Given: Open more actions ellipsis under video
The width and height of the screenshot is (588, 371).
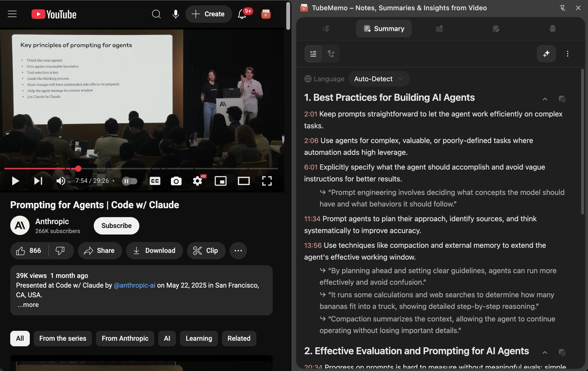Looking at the screenshot, I should pyautogui.click(x=238, y=251).
